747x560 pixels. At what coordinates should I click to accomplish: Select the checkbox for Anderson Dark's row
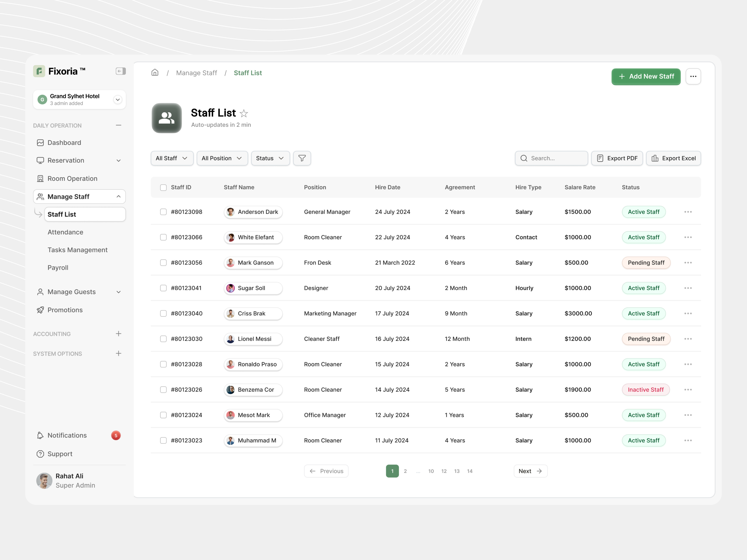coord(163,212)
